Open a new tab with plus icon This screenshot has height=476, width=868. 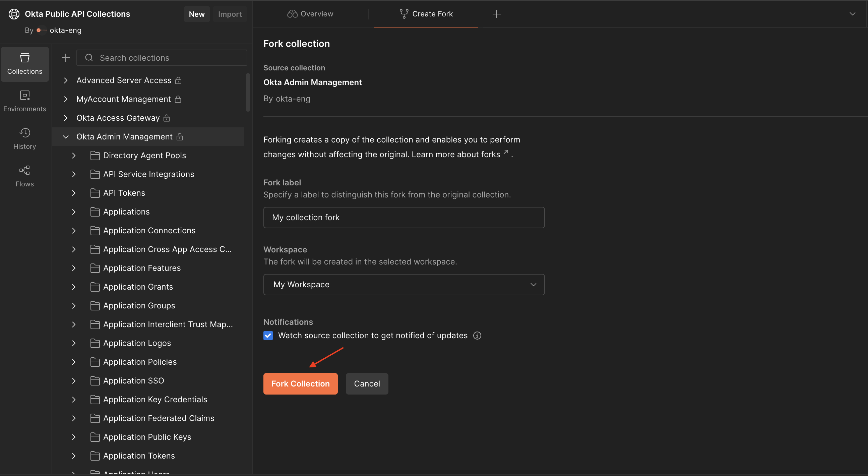[496, 14]
